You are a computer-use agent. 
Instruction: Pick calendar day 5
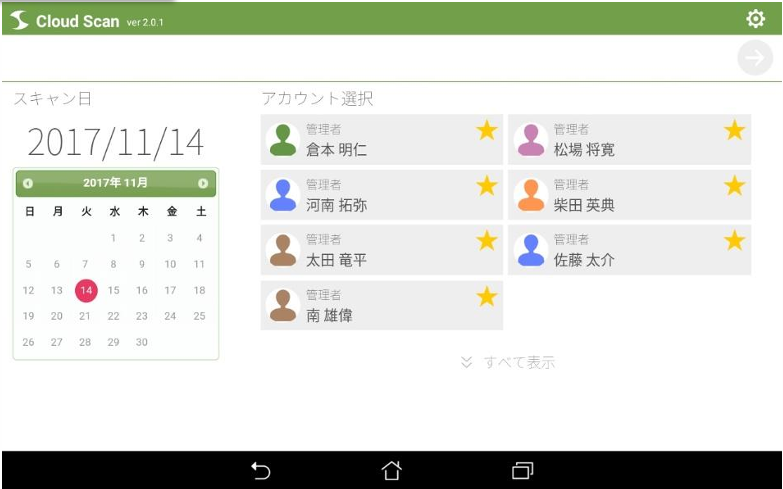(x=28, y=264)
